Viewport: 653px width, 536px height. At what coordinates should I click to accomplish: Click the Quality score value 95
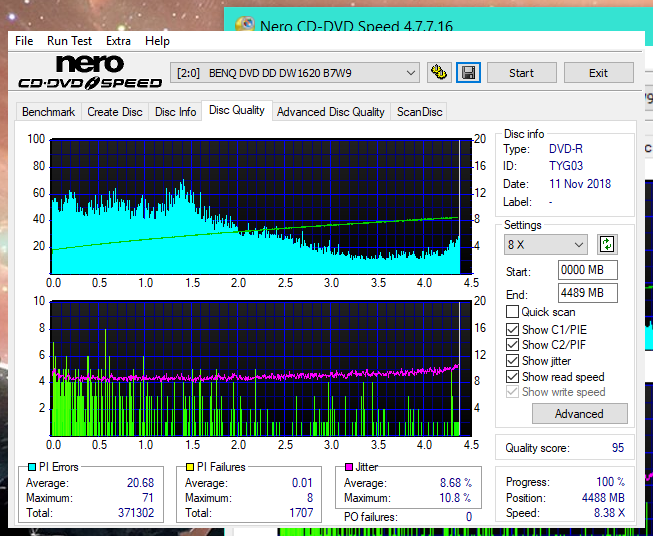tap(618, 448)
